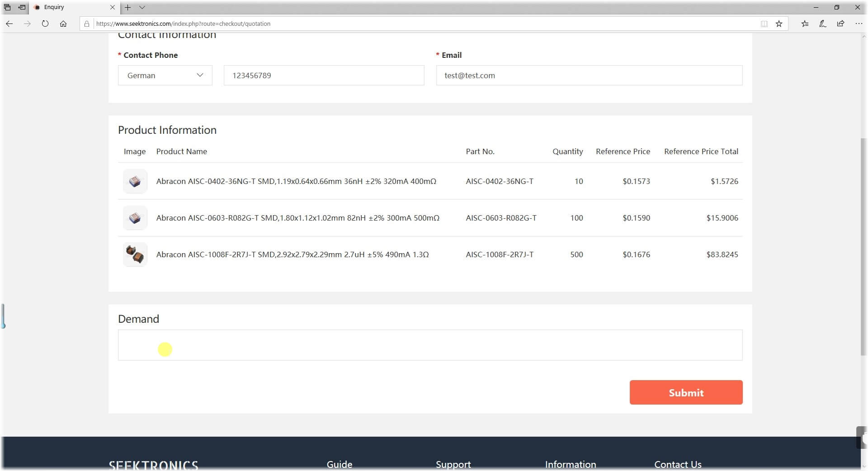Click quantity value 10
The height and width of the screenshot is (471, 868).
(579, 181)
